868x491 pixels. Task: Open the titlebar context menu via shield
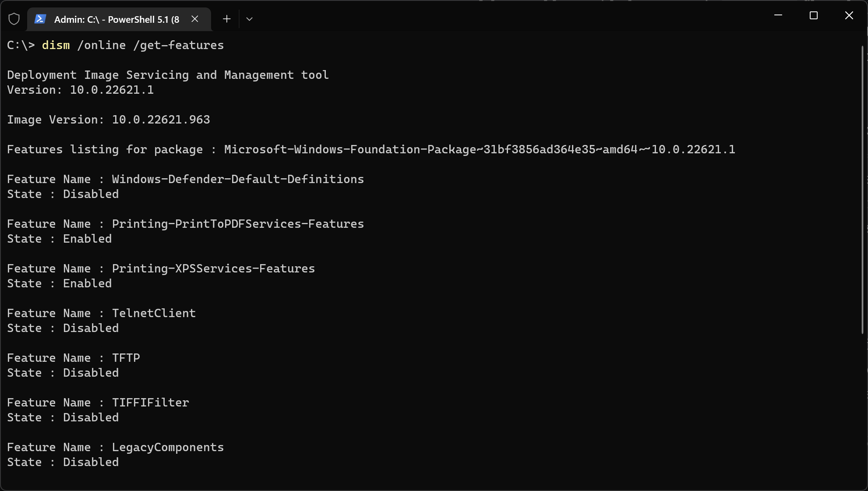tap(14, 18)
